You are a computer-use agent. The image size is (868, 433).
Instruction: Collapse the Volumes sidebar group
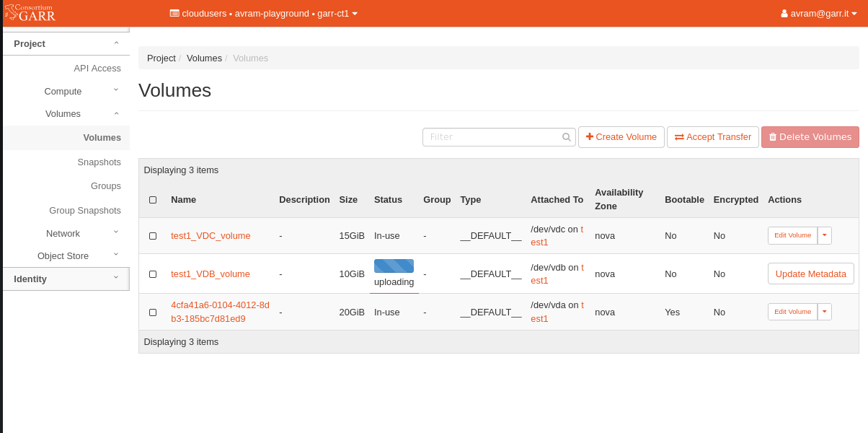pos(66,114)
